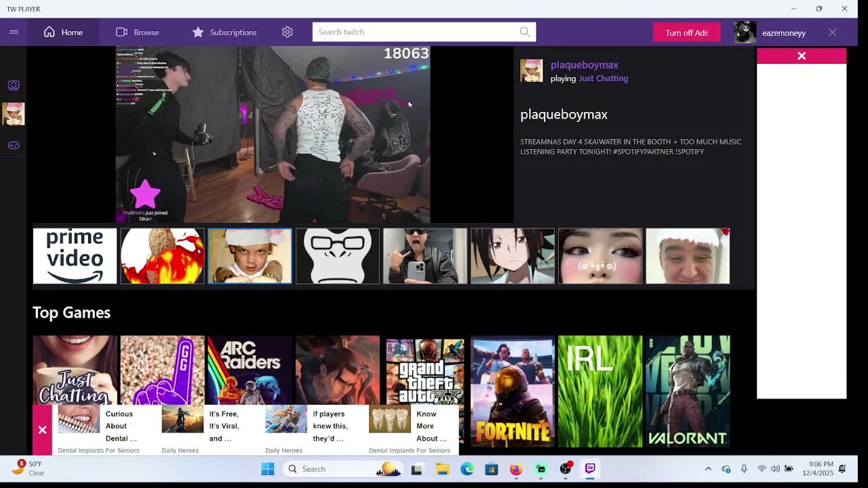This screenshot has height=488, width=868.
Task: Click the magnifier search icon
Action: pyautogui.click(x=525, y=32)
